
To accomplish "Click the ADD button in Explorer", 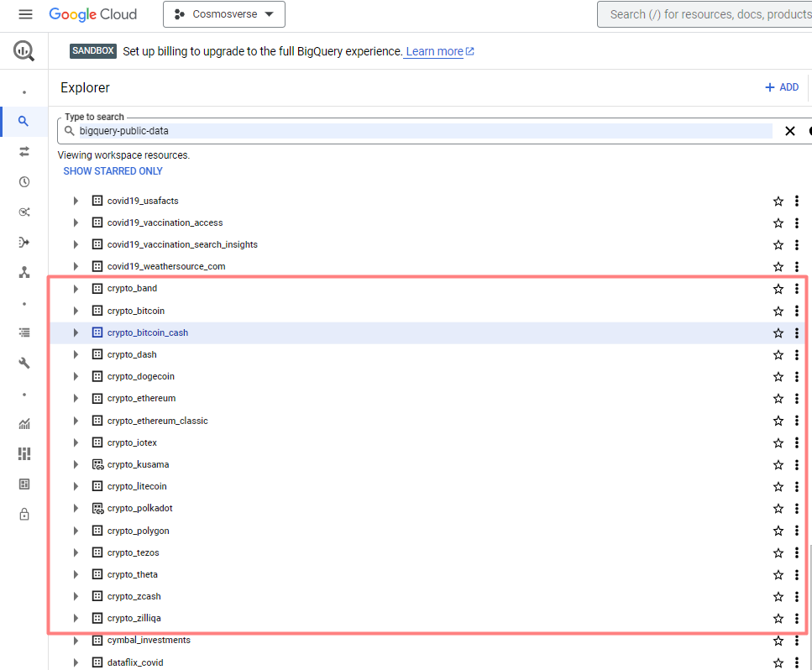I will click(781, 87).
